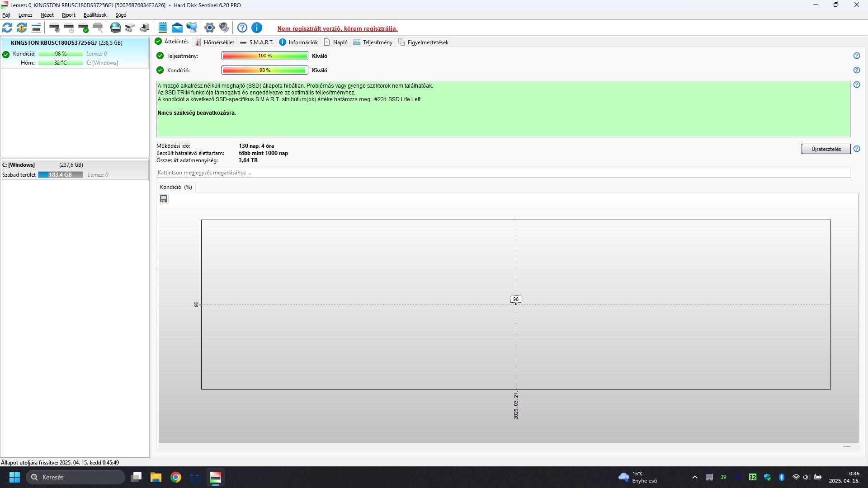This screenshot has height=488, width=868.
Task: Switch to Napló tab
Action: (x=336, y=42)
